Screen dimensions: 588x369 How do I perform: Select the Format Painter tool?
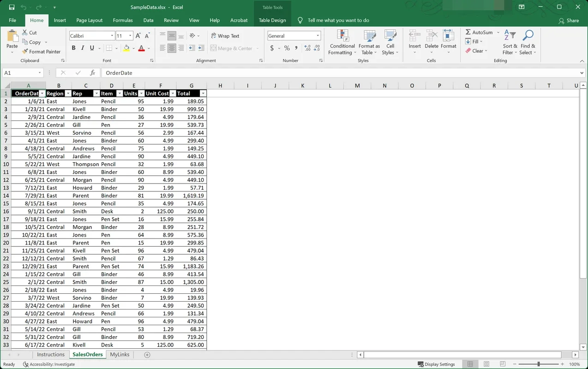pos(42,52)
